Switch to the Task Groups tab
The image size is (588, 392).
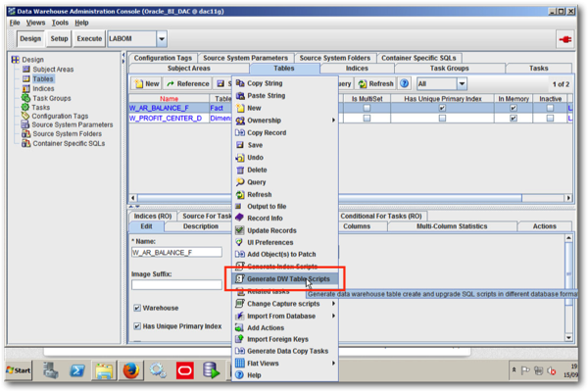(x=449, y=69)
